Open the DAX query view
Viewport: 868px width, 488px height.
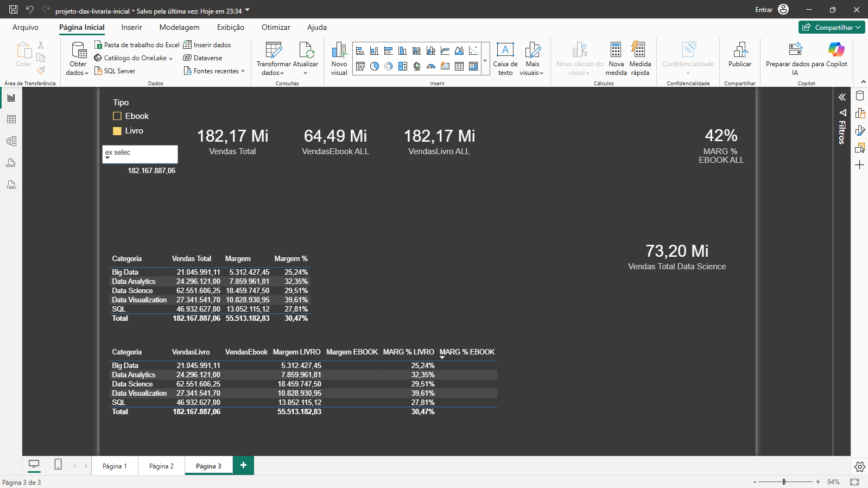coord(11,163)
